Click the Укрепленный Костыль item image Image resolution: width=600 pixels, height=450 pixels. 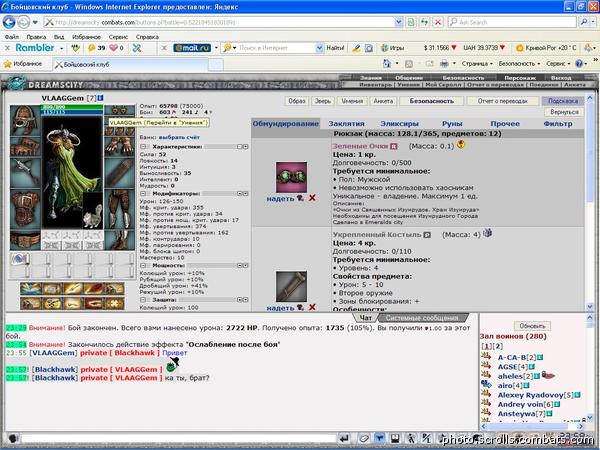pyautogui.click(x=291, y=287)
